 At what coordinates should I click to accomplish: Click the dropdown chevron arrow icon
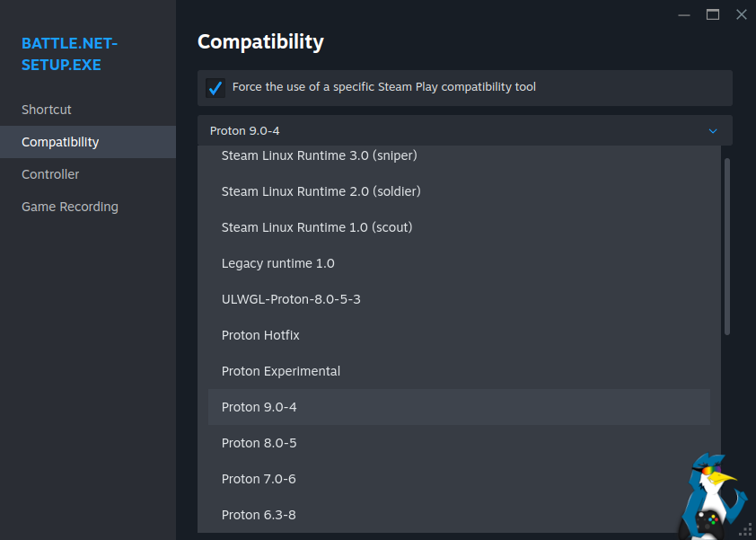tap(713, 131)
